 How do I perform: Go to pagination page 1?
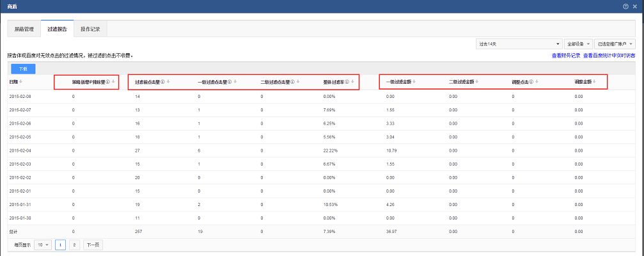click(60, 245)
